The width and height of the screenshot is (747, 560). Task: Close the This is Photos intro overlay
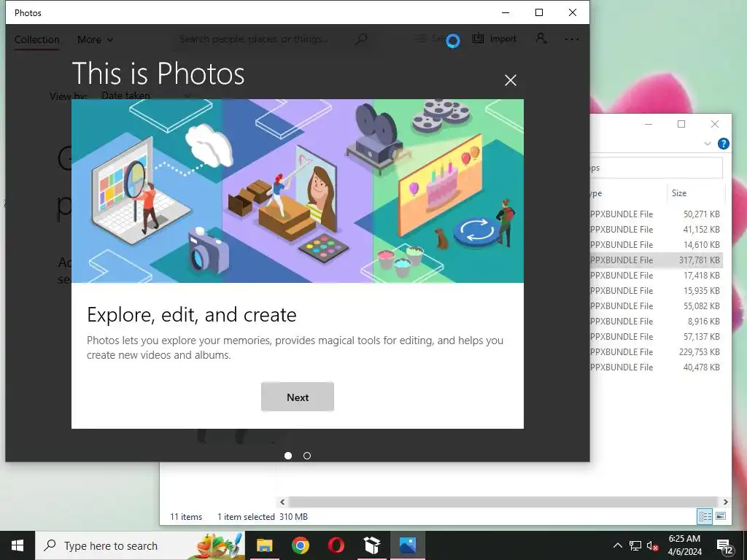pyautogui.click(x=510, y=80)
